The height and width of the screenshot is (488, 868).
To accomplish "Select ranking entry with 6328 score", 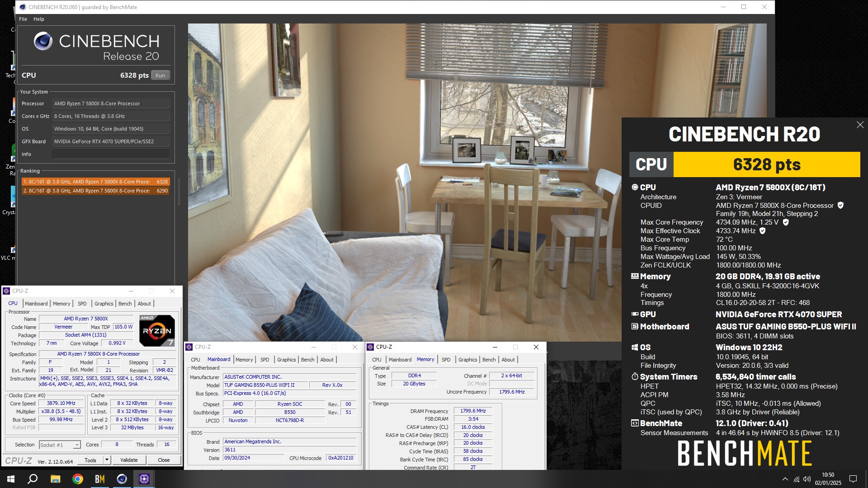I will 96,182.
